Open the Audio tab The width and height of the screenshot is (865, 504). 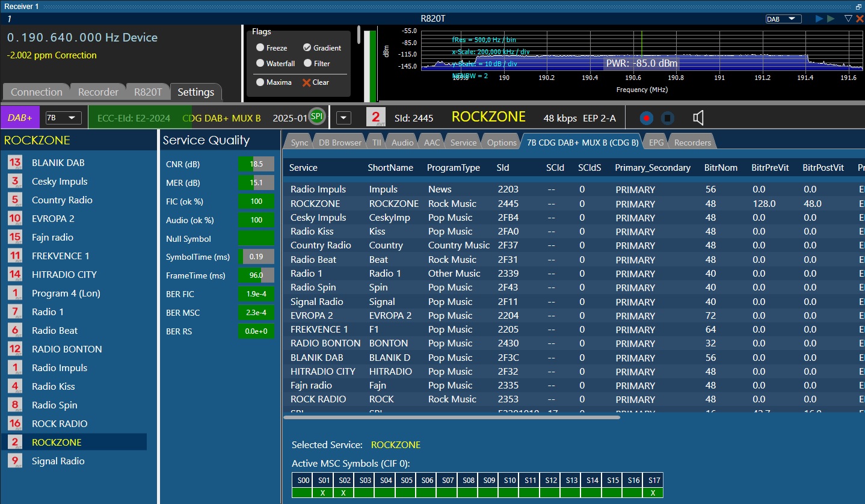tap(402, 143)
